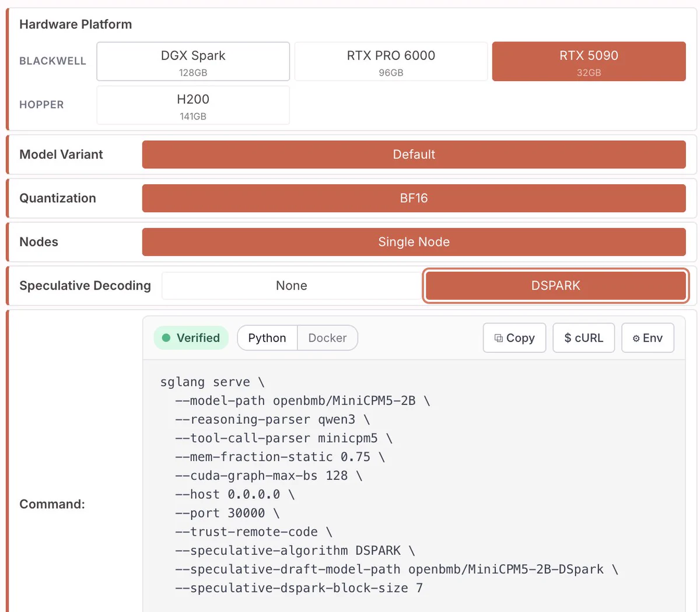The image size is (700, 612).
Task: Click the 'BLACKWELL' group label
Action: (x=52, y=61)
